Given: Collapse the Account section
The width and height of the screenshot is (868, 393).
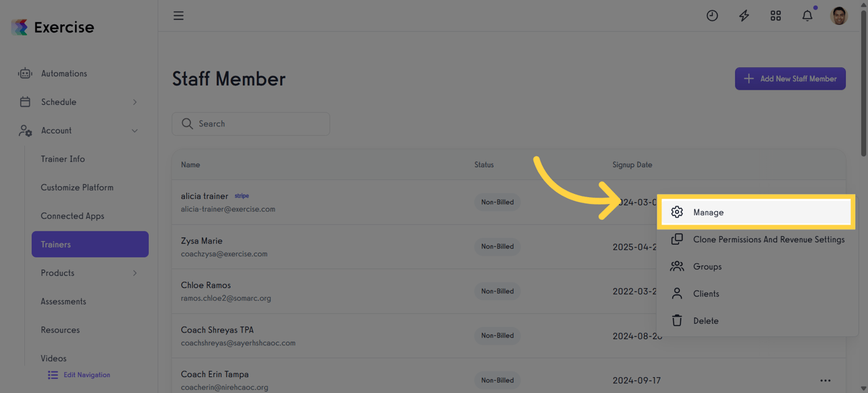Looking at the screenshot, I should click(x=135, y=131).
